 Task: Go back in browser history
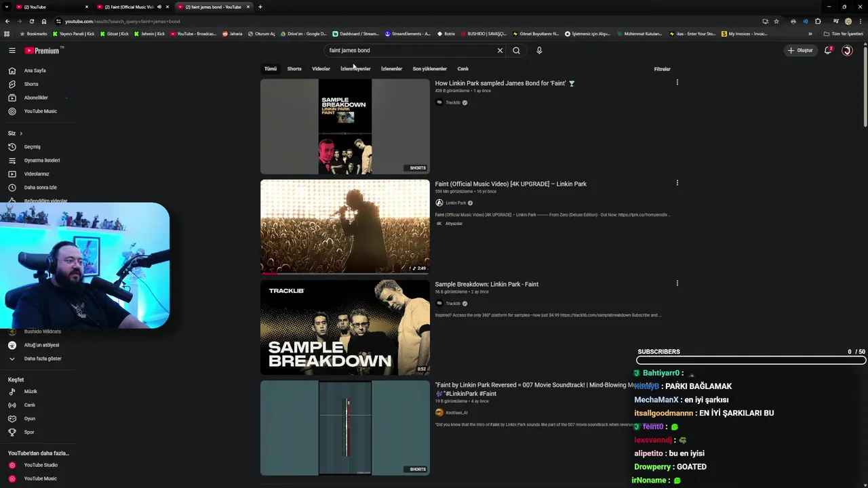coord(7,21)
